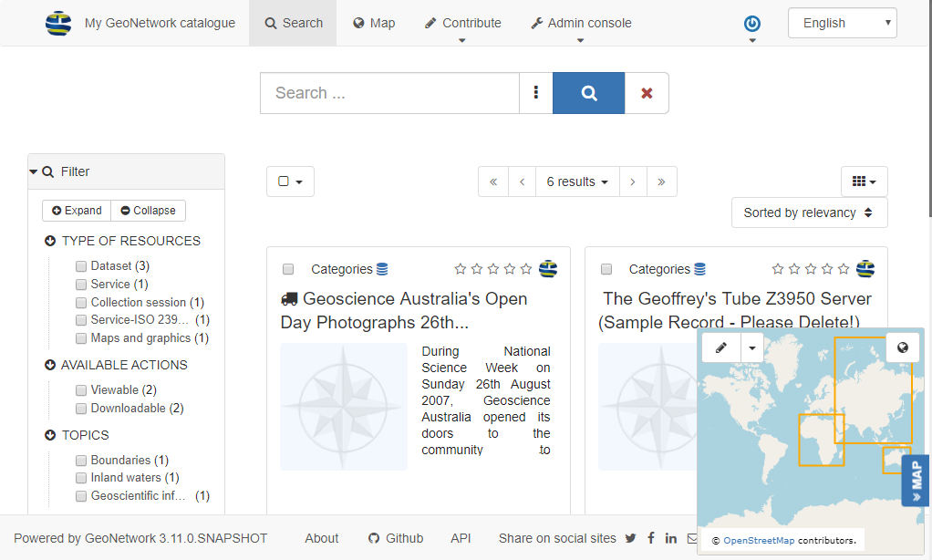The image size is (932, 560).
Task: Open the grid view layout dropdown
Action: [x=865, y=181]
